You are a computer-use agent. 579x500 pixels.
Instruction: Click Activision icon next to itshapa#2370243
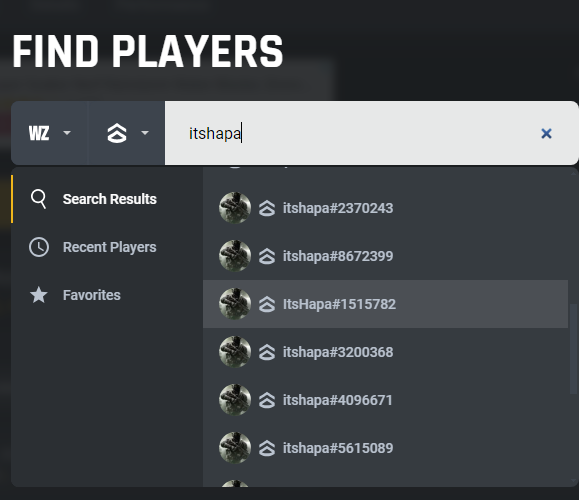(x=267, y=208)
